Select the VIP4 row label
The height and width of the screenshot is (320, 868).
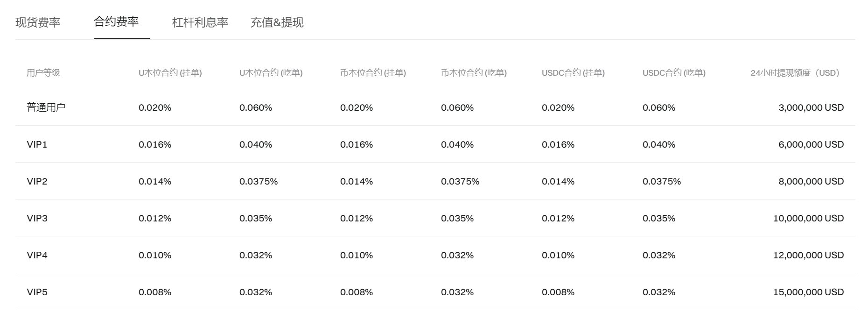37,255
